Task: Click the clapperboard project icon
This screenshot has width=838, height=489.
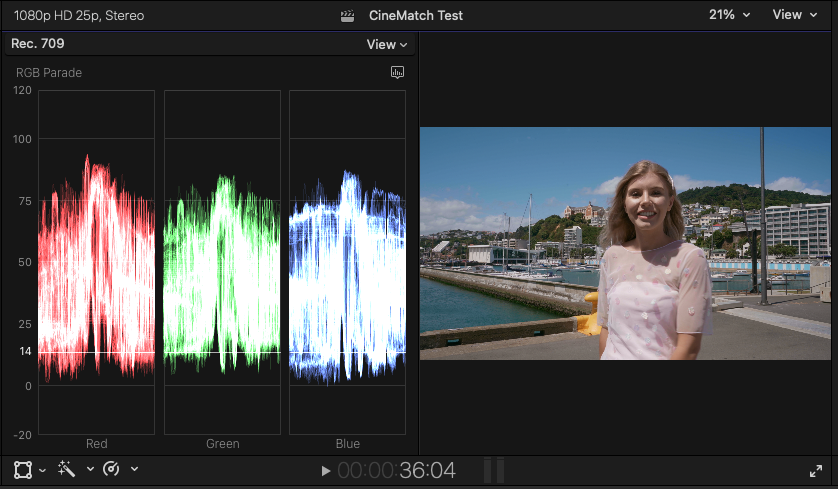Action: (348, 15)
